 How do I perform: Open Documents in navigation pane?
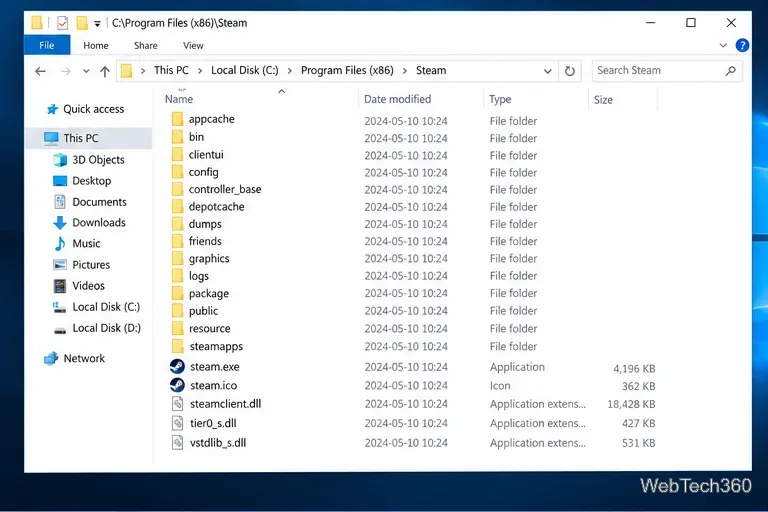89,202
